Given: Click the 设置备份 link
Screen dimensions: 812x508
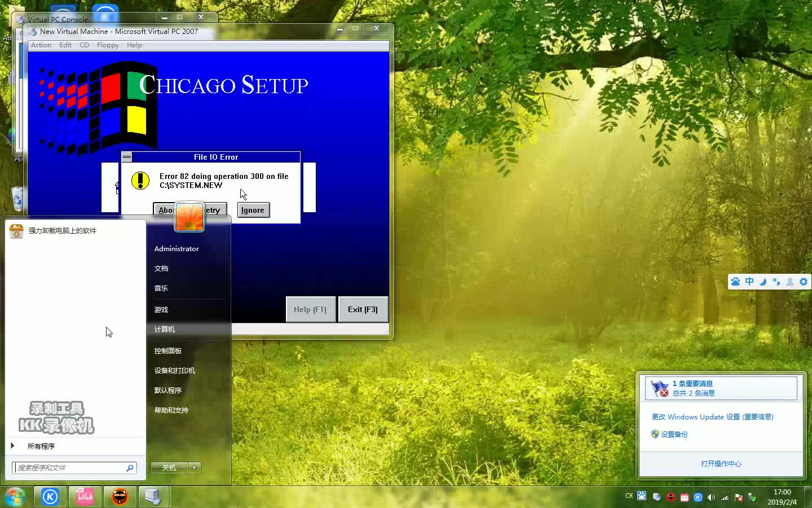Looking at the screenshot, I should pos(674,435).
